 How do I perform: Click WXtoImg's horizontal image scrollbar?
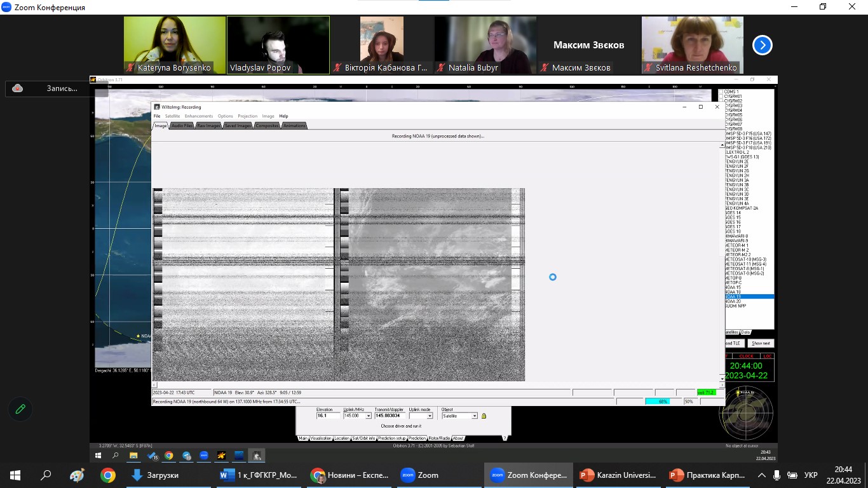pyautogui.click(x=437, y=385)
